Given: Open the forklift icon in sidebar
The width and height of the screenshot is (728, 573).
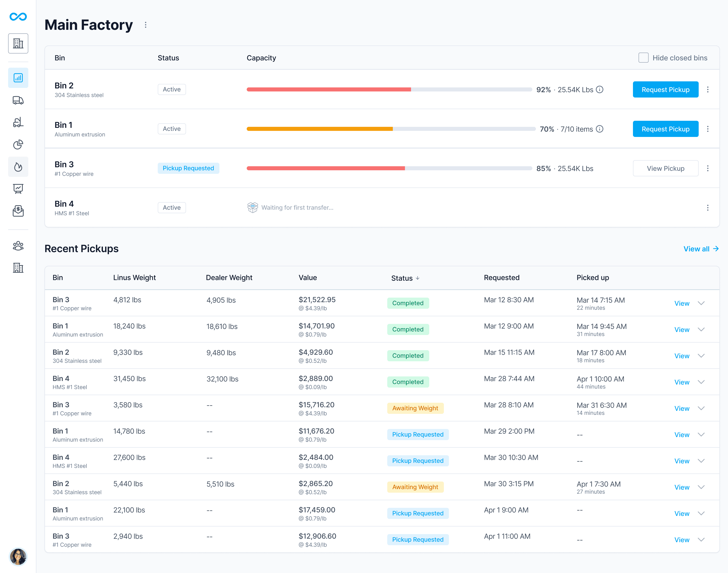Looking at the screenshot, I should point(18,123).
